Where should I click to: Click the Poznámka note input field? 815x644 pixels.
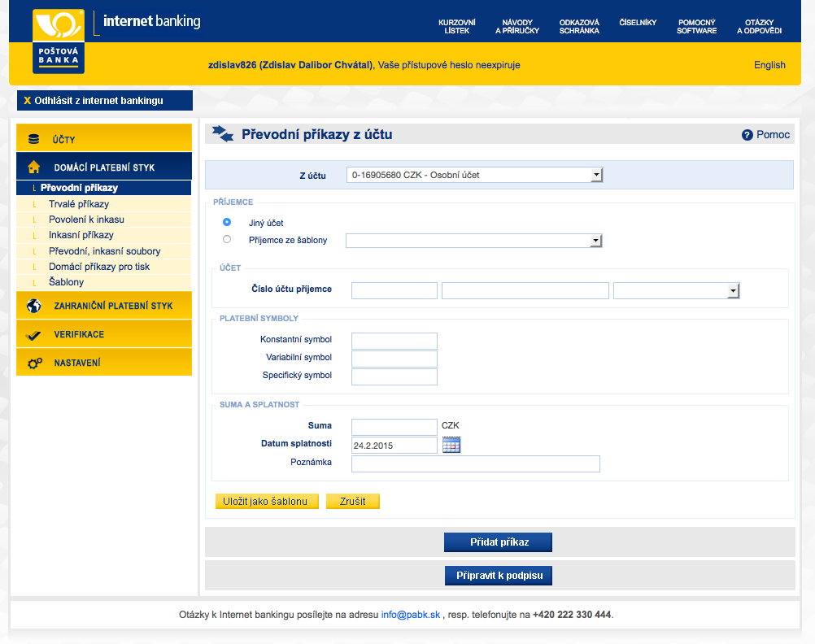(x=476, y=463)
